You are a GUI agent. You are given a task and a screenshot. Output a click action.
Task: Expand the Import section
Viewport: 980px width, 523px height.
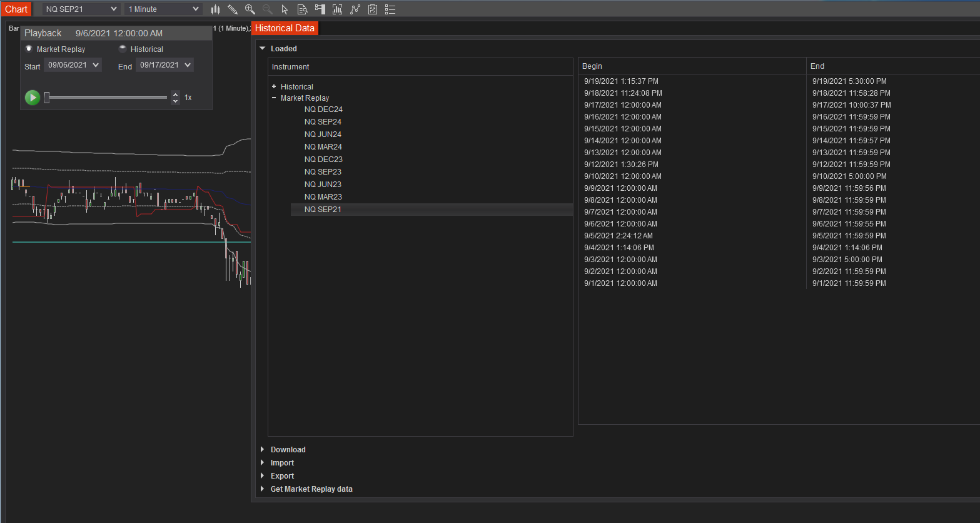pyautogui.click(x=263, y=463)
